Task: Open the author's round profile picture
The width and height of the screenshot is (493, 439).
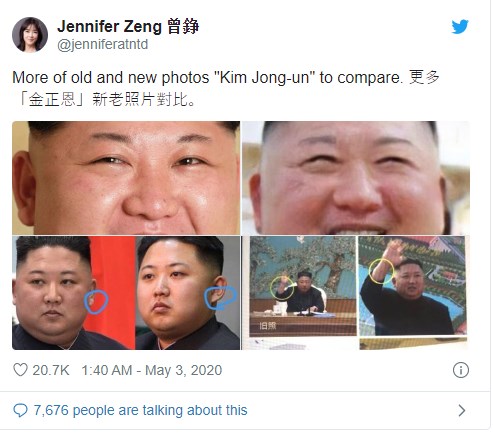Action: pyautogui.click(x=30, y=35)
